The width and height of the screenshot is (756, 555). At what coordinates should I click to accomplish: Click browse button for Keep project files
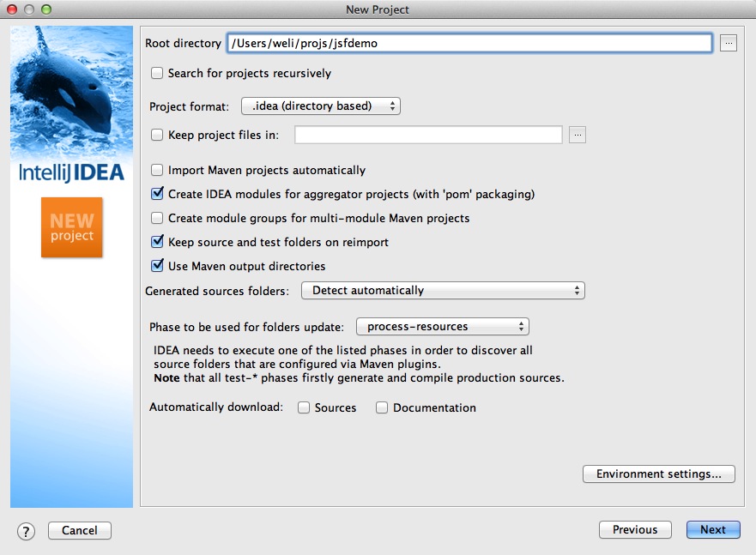pyautogui.click(x=578, y=135)
